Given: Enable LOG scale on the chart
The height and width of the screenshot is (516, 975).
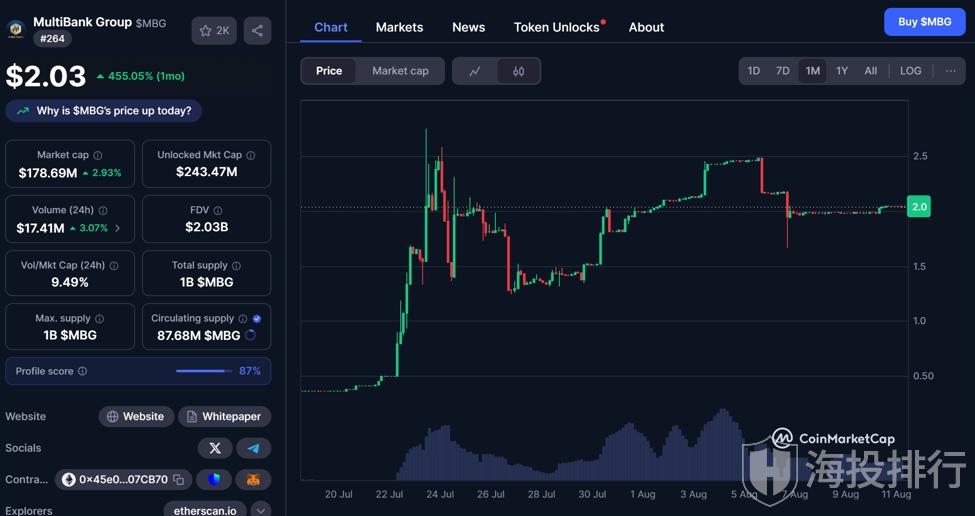Looking at the screenshot, I should tap(910, 71).
